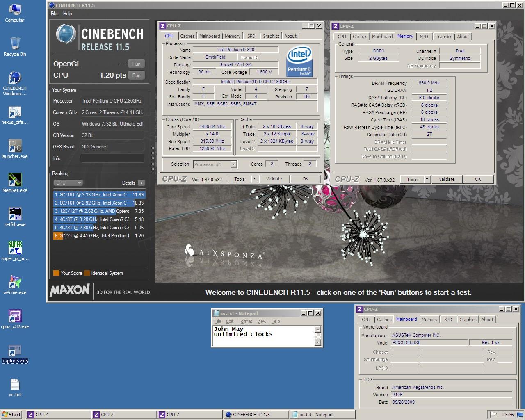Select the launcher.exe desktop icon

click(15, 149)
